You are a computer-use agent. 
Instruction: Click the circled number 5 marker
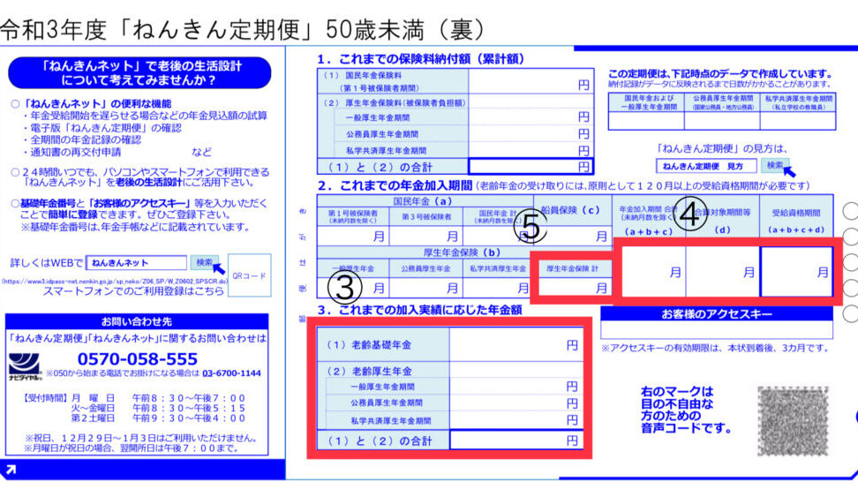point(530,227)
